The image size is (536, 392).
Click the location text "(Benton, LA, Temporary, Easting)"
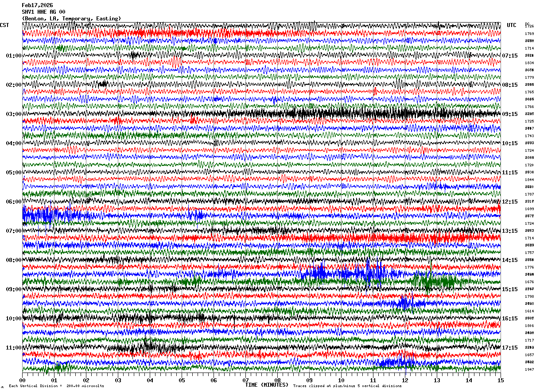[71, 19]
